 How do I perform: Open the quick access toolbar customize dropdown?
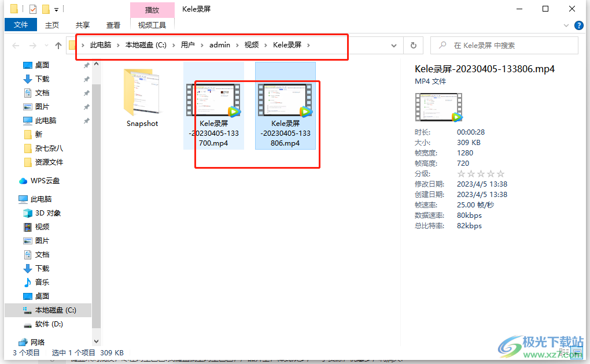(x=56, y=9)
